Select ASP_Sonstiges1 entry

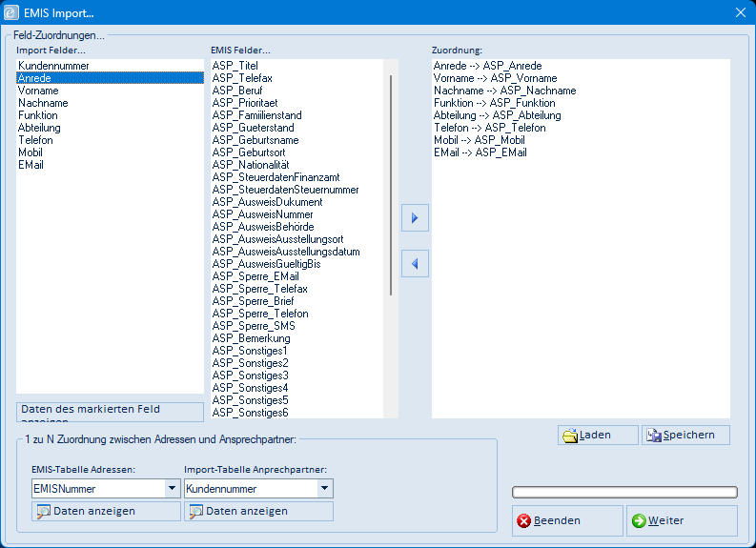(x=297, y=351)
